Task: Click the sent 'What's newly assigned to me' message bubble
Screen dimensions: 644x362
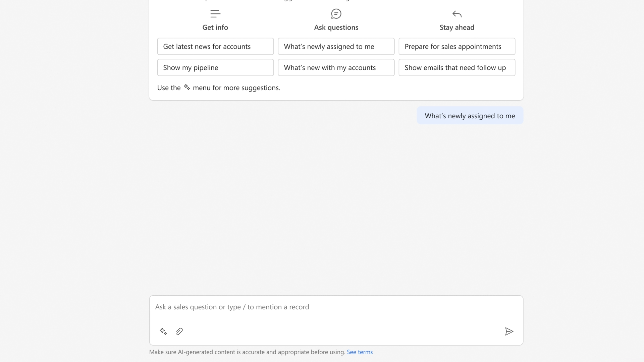Action: (x=470, y=116)
